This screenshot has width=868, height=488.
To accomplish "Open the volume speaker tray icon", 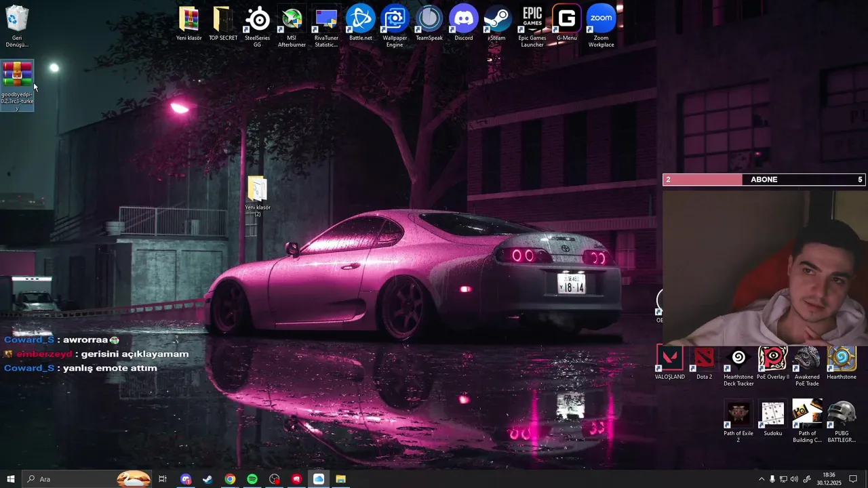I will pos(794,479).
